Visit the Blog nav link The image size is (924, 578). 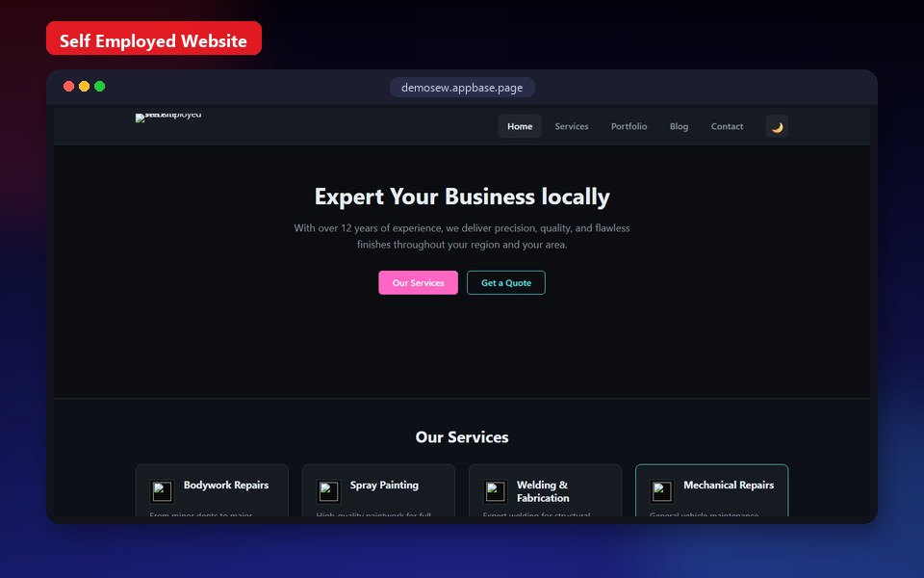click(x=679, y=126)
